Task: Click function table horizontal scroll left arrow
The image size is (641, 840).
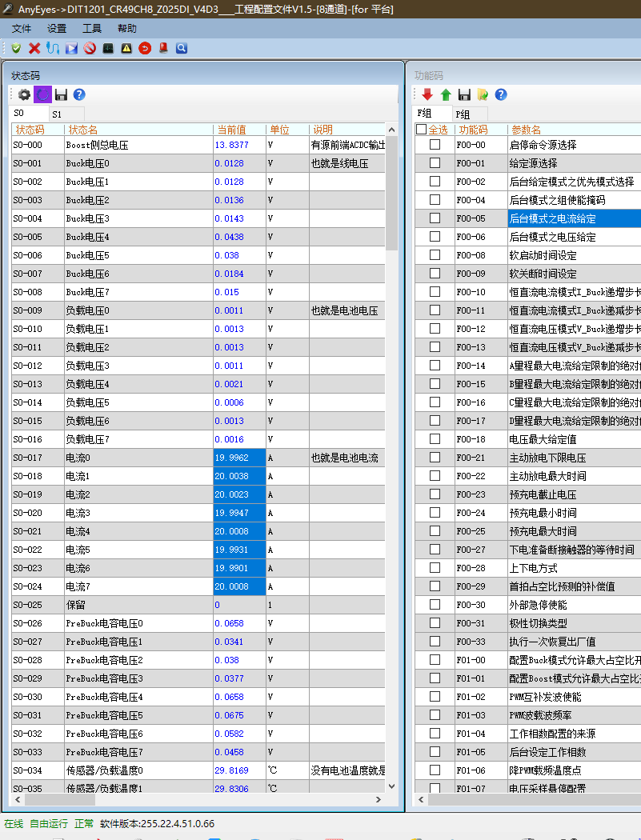Action: pyautogui.click(x=421, y=799)
